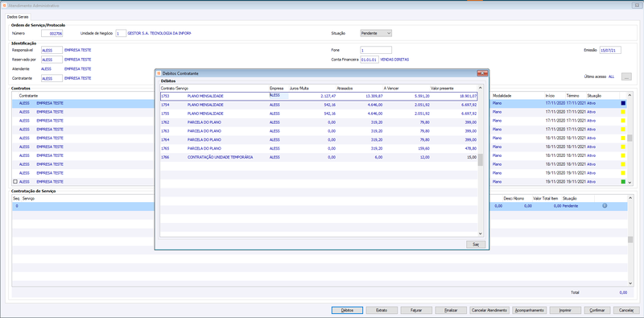
Task: Click the ellipsis button next to Último acesso
Action: click(626, 76)
